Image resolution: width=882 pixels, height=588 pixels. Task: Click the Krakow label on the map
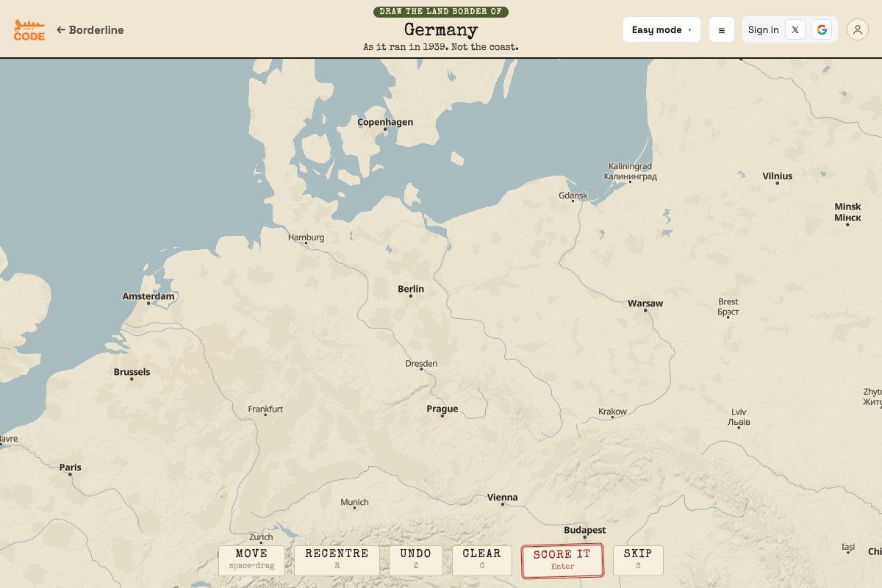[612, 412]
